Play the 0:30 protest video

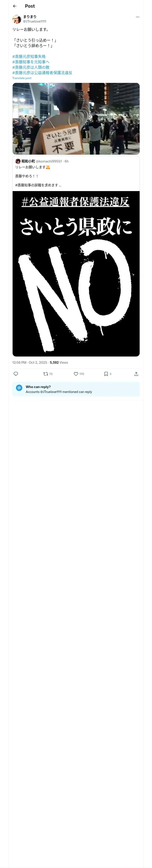pos(76,119)
